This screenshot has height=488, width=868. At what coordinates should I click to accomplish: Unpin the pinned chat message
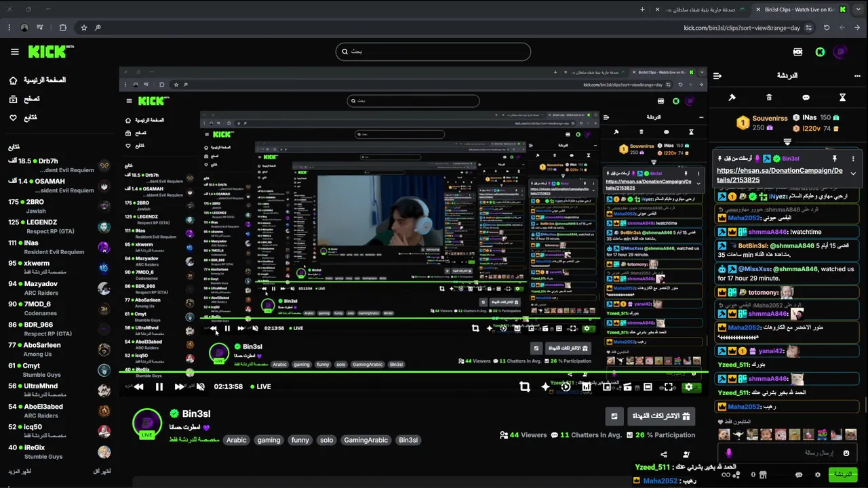click(x=835, y=159)
